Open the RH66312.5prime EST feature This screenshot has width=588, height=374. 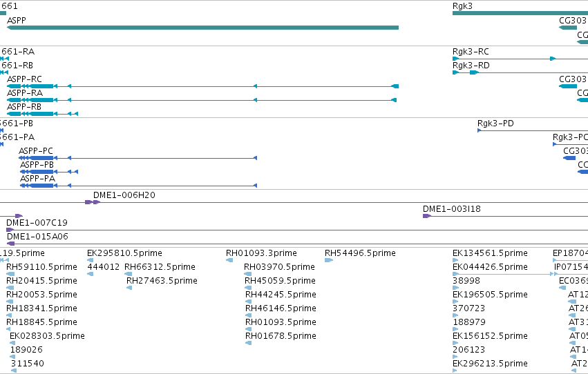point(128,274)
